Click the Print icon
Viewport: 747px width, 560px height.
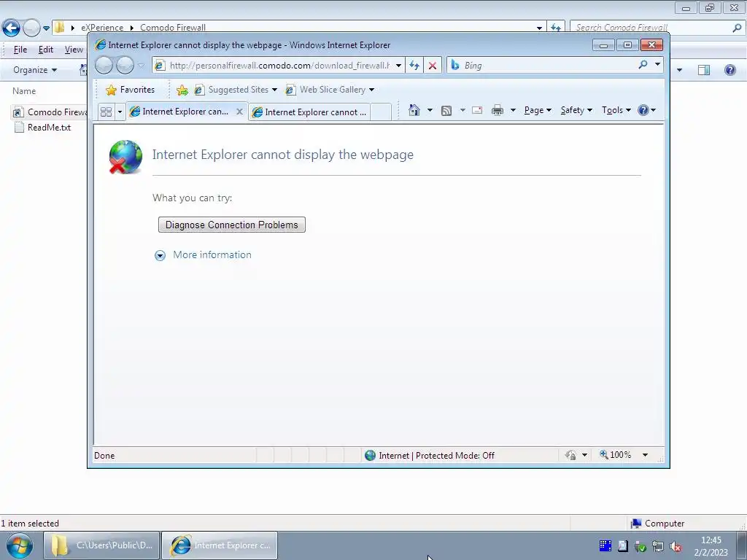[x=498, y=111]
